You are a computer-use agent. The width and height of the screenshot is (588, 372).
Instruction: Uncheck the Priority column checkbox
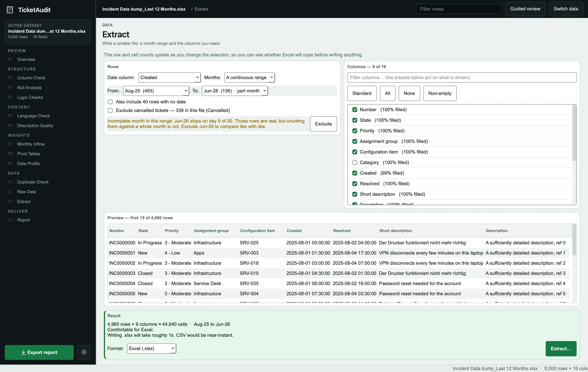355,131
